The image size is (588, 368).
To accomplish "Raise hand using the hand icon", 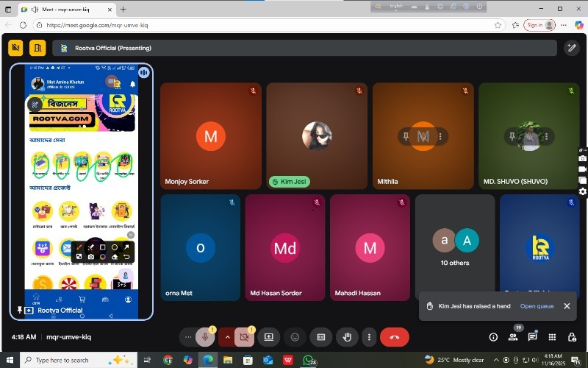I will (347, 337).
